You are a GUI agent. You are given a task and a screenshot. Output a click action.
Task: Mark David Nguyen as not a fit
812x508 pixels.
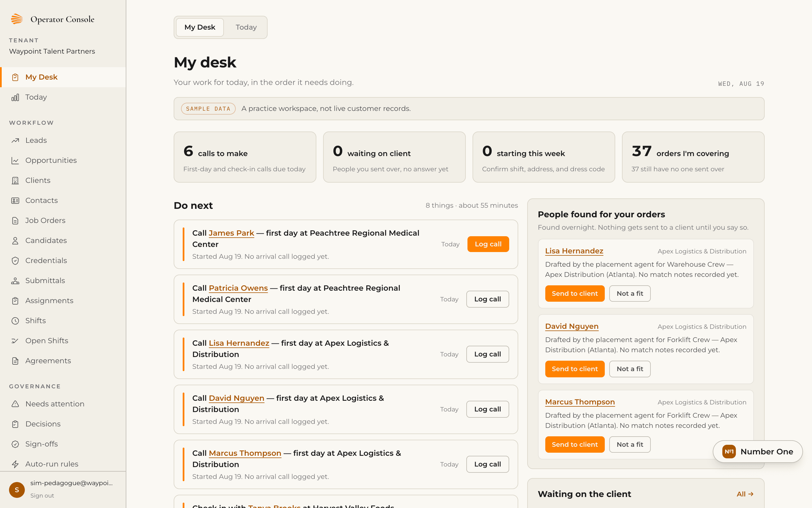coord(630,369)
